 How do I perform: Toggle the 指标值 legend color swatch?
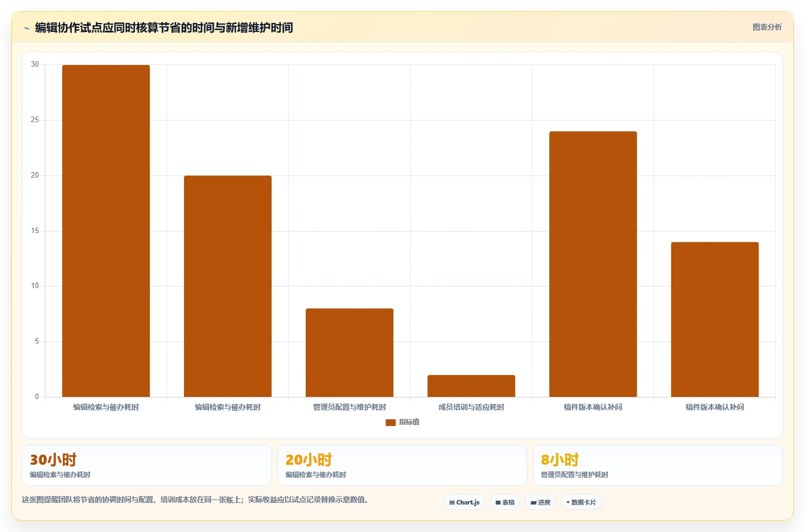pyautogui.click(x=390, y=423)
